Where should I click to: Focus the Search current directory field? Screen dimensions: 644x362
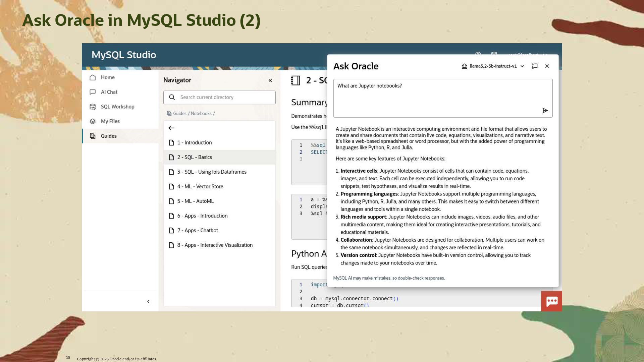[225, 97]
